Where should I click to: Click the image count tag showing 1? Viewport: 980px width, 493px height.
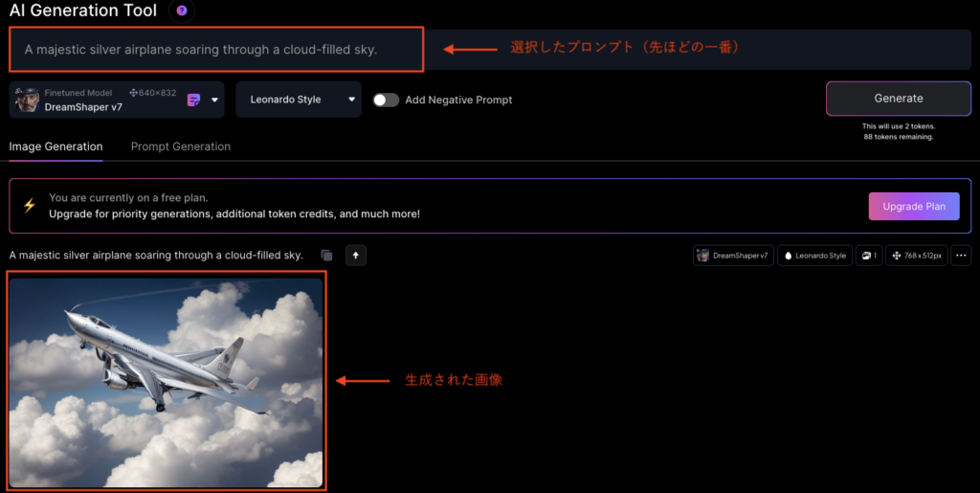(x=869, y=256)
